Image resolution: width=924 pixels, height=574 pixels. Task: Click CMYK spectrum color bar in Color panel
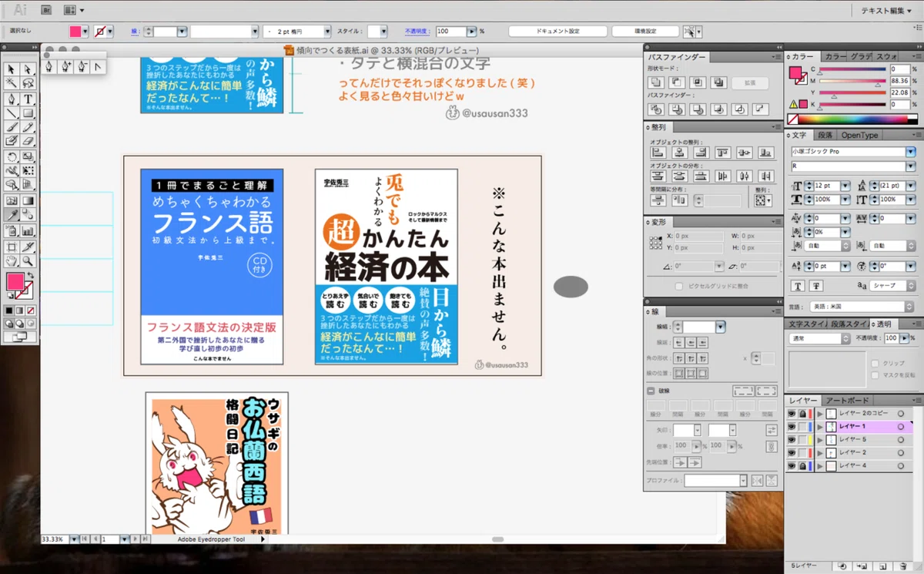point(853,119)
